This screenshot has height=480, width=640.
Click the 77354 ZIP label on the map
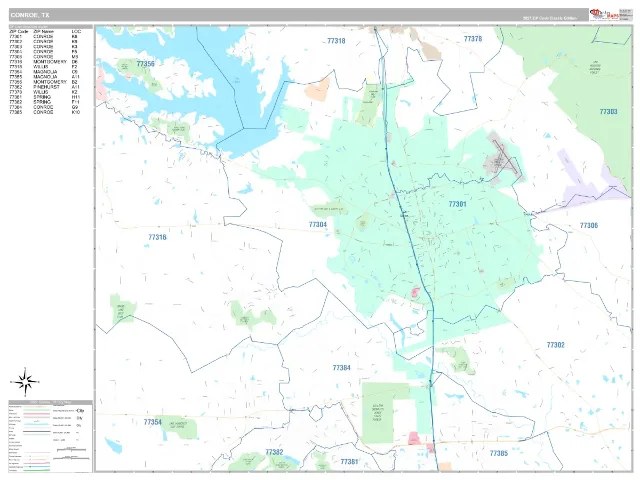(x=153, y=422)
